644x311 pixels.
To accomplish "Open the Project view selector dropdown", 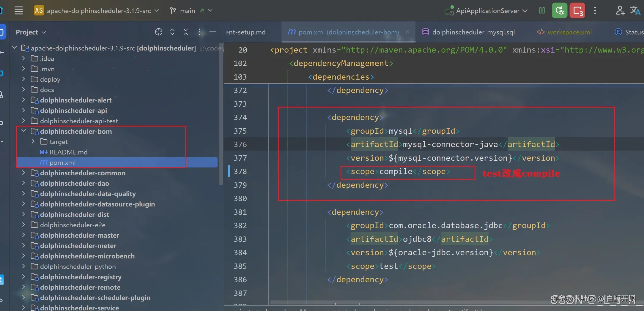I will pos(31,32).
